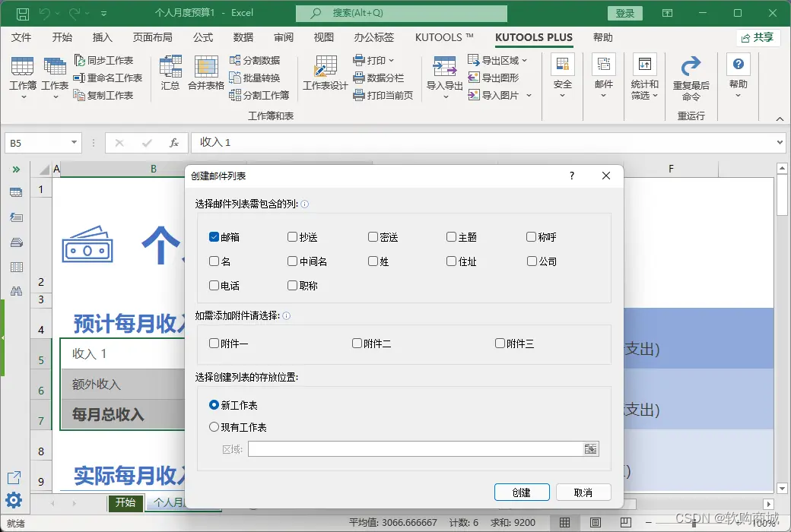
Task: Click the 取消 button
Action: pyautogui.click(x=583, y=492)
